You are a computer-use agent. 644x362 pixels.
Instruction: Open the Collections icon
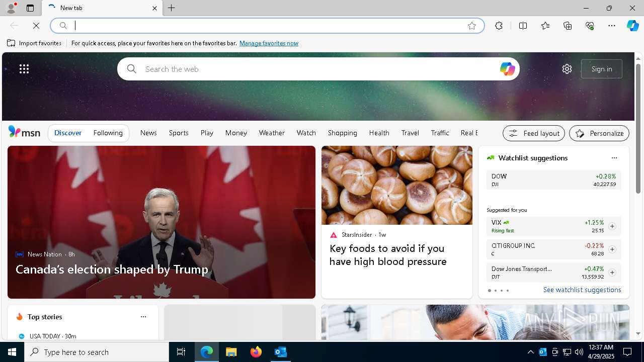tap(568, 26)
